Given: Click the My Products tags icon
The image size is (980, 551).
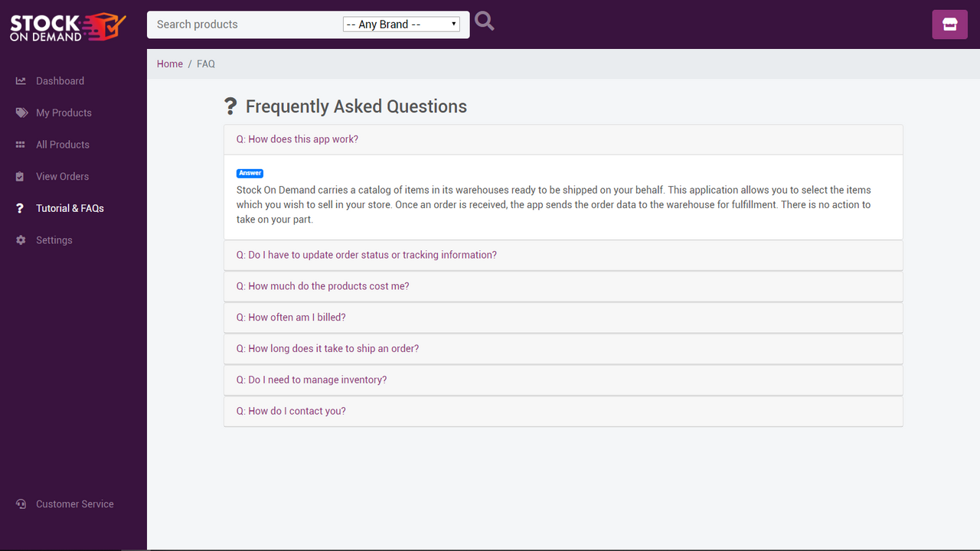Looking at the screenshot, I should coord(21,112).
